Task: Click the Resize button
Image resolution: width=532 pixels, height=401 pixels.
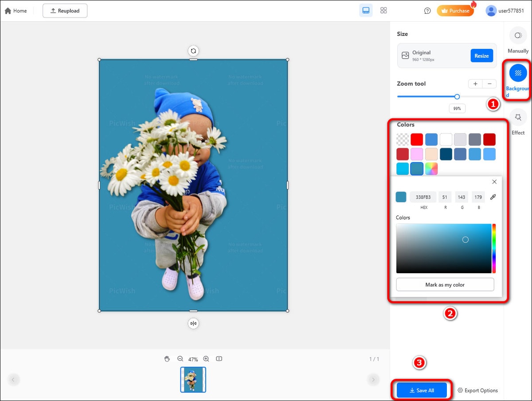Action: 481,56
